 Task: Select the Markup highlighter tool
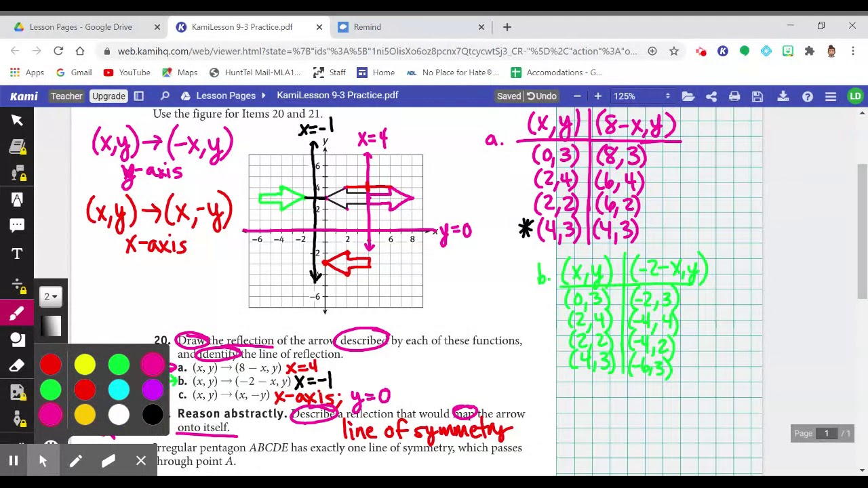(x=17, y=200)
